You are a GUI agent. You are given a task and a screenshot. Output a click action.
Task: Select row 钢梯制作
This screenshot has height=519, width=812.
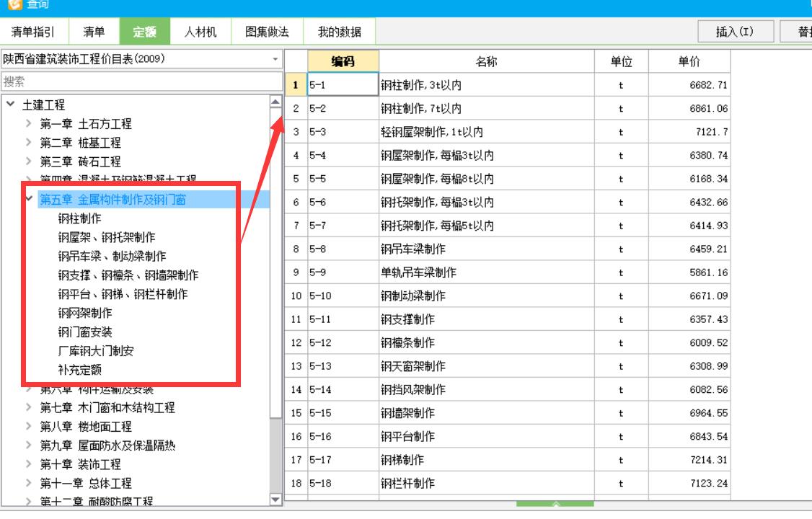508,460
